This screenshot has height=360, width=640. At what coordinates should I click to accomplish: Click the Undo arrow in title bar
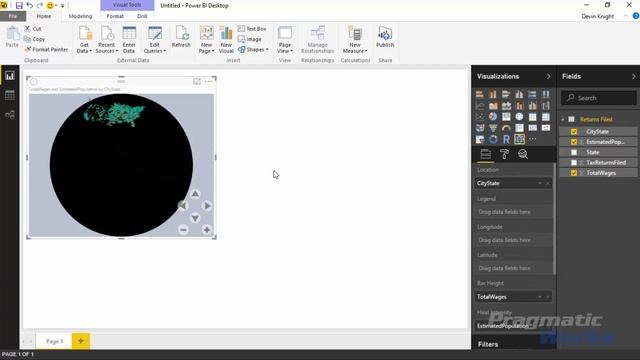point(29,5)
